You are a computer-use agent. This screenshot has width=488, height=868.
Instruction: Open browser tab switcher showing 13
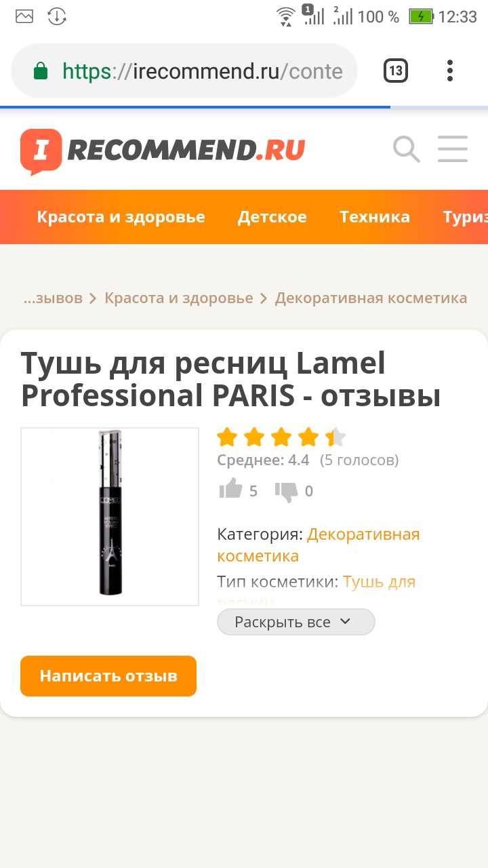point(396,71)
